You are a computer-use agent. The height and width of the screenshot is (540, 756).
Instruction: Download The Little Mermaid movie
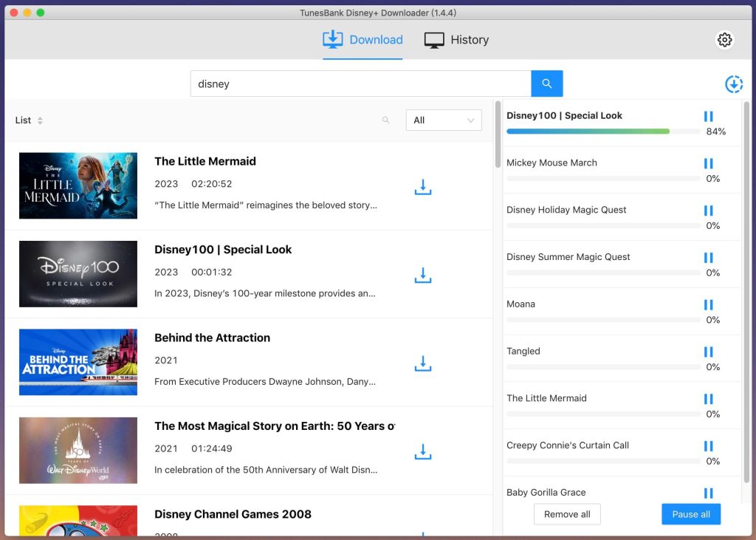point(422,187)
